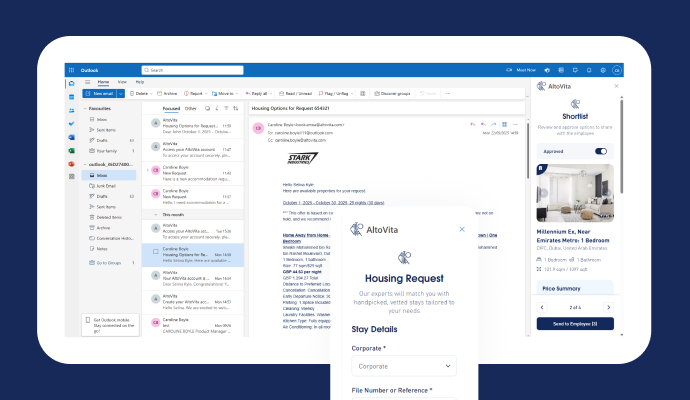Go to previous shortlist property arrow
690x400 pixels.
tap(542, 307)
